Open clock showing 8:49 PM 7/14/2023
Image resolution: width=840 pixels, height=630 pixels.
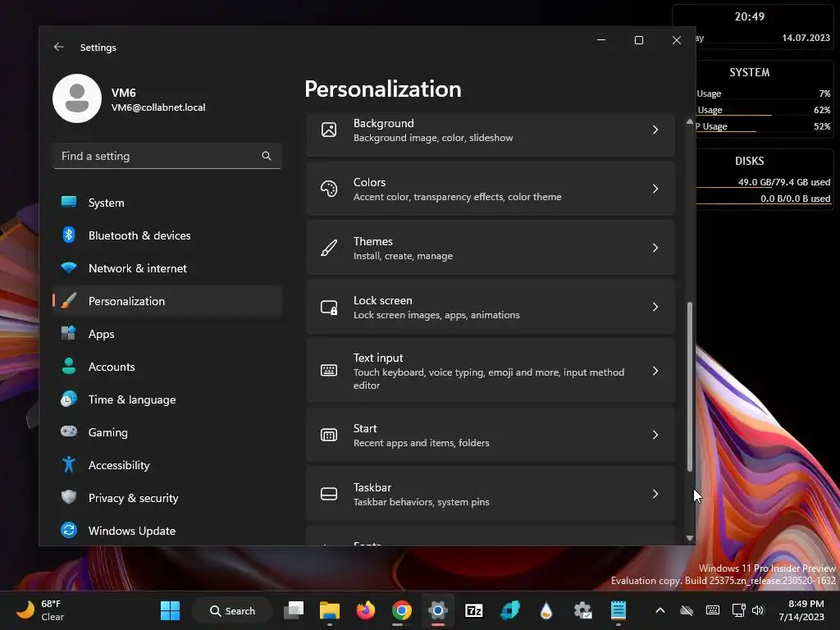point(801,610)
